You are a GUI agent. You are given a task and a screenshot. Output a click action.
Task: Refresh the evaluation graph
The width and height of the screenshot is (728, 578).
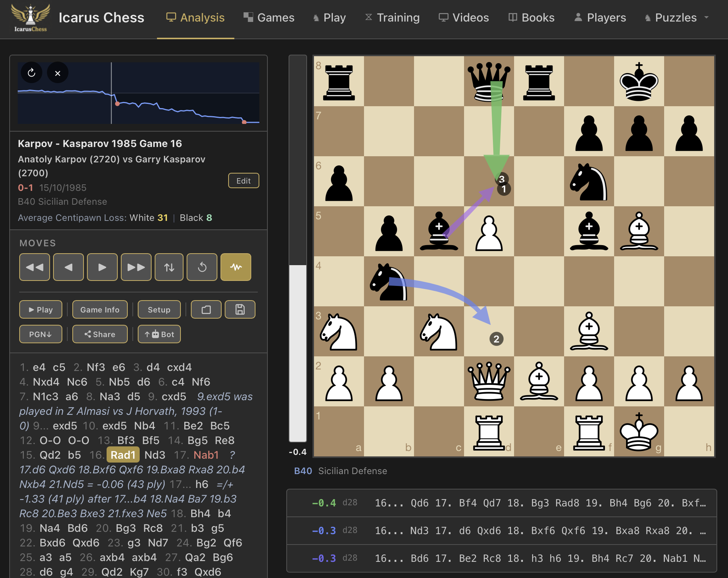click(x=32, y=72)
